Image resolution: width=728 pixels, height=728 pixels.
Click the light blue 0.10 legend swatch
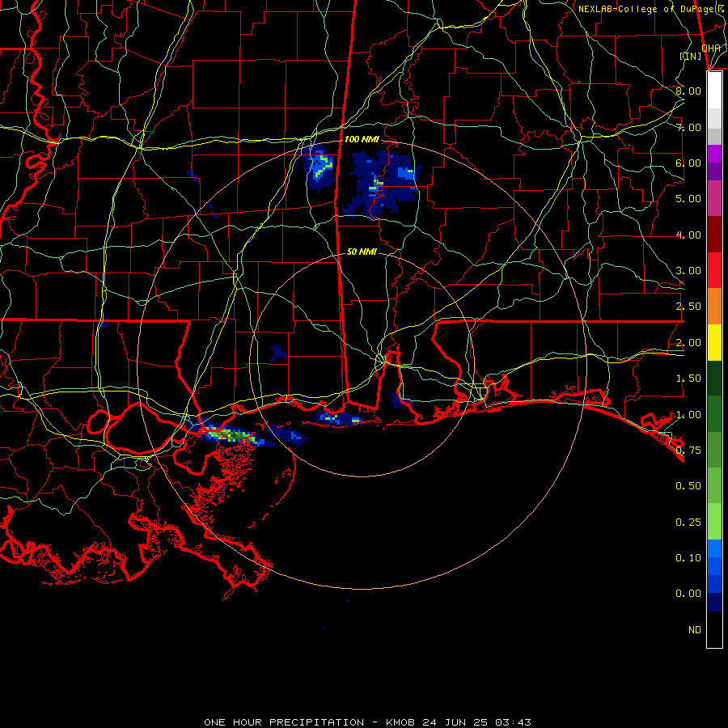714,548
